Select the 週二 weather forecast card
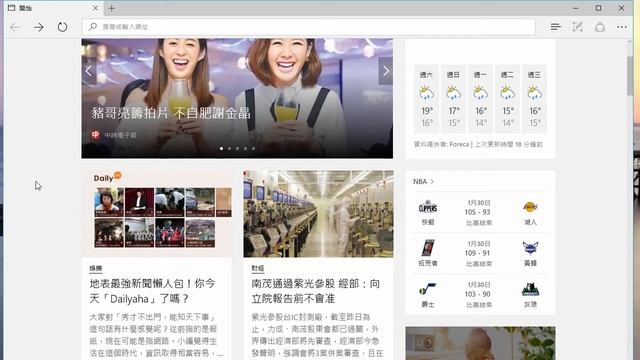The width and height of the screenshot is (640, 360). (x=507, y=99)
